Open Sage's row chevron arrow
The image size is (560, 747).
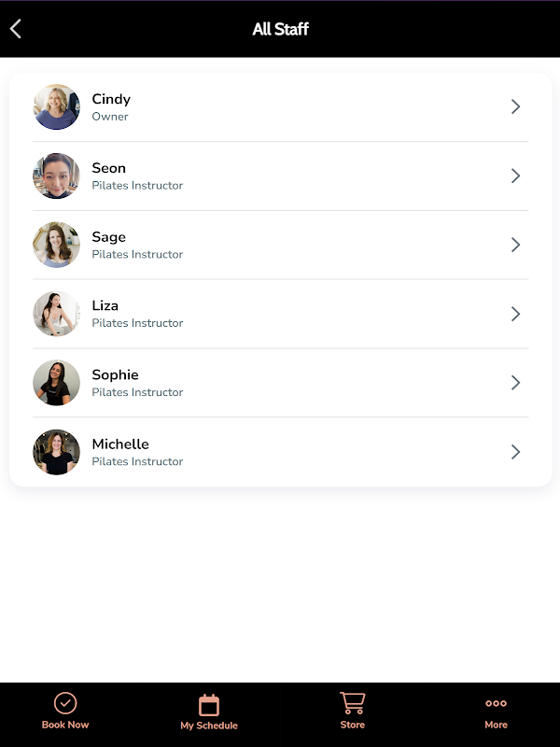[x=515, y=245]
